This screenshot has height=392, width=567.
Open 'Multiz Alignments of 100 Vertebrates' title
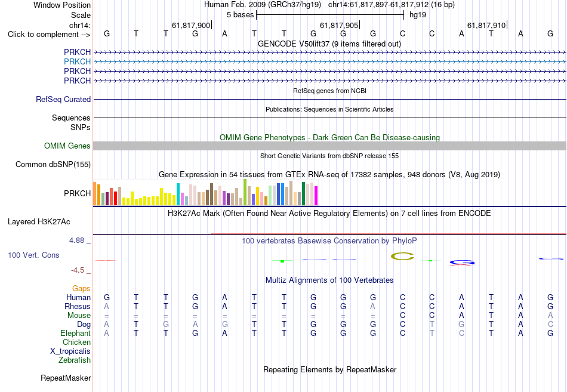[329, 280]
